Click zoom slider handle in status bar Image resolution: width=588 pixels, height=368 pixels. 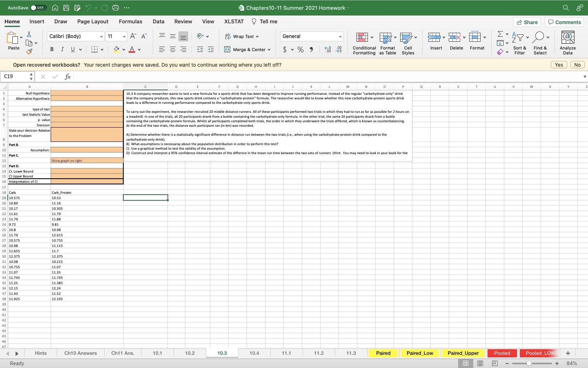529,364
